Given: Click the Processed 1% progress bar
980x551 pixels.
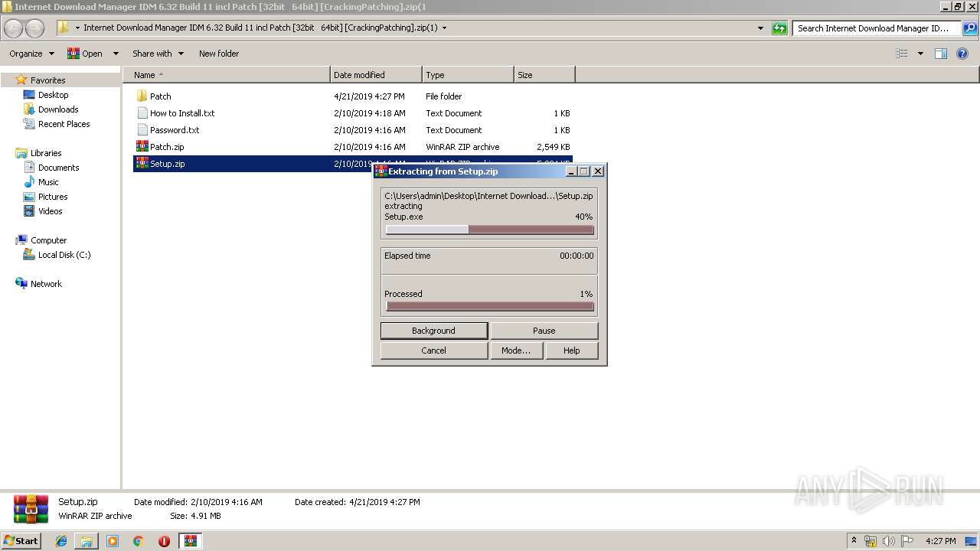Looking at the screenshot, I should click(489, 306).
